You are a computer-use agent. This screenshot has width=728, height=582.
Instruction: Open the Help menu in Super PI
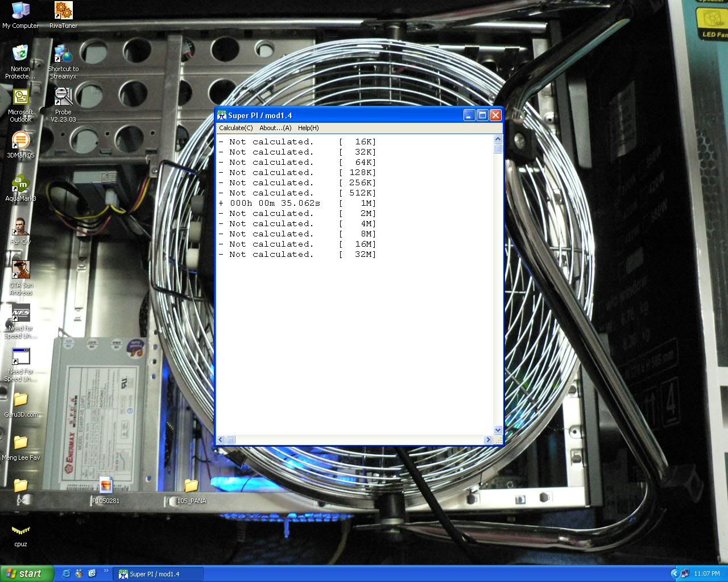308,128
